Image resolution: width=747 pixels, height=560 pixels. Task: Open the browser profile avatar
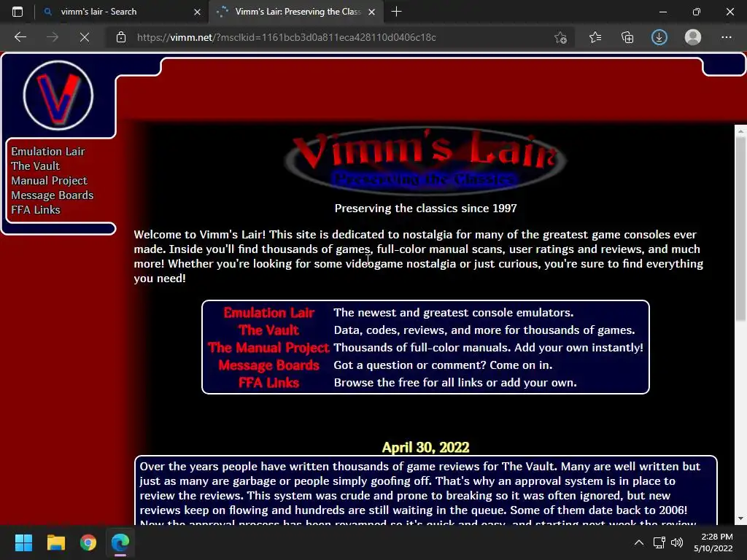pos(693,37)
